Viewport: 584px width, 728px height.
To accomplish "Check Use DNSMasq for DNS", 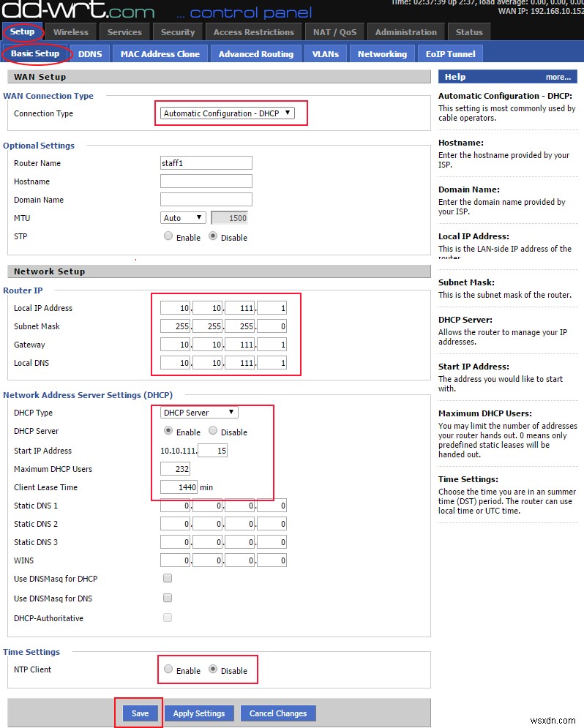I will (x=168, y=598).
